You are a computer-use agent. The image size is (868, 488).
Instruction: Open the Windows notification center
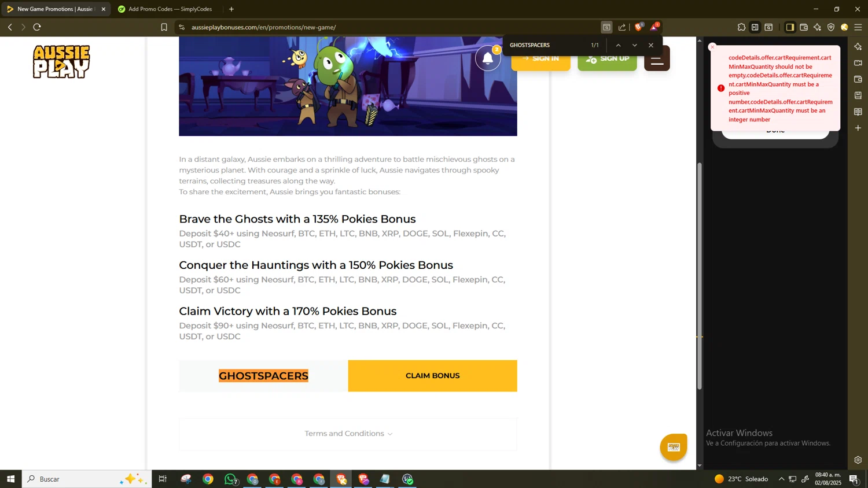[x=854, y=479]
